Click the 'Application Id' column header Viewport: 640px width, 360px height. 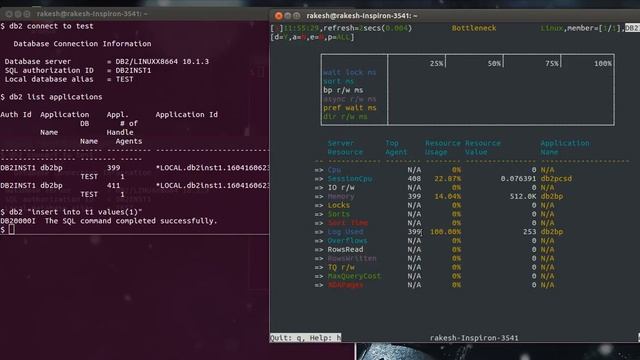click(186, 115)
